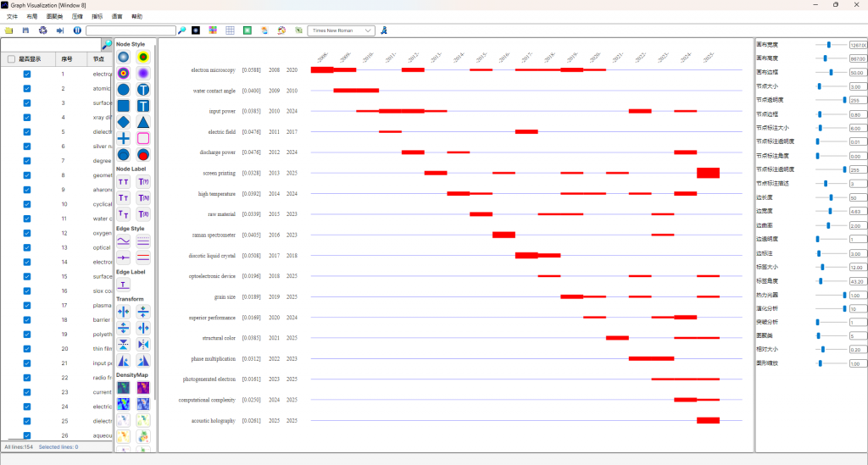Choose the blue triangle node style
This screenshot has width=868, height=465.
[x=143, y=122]
